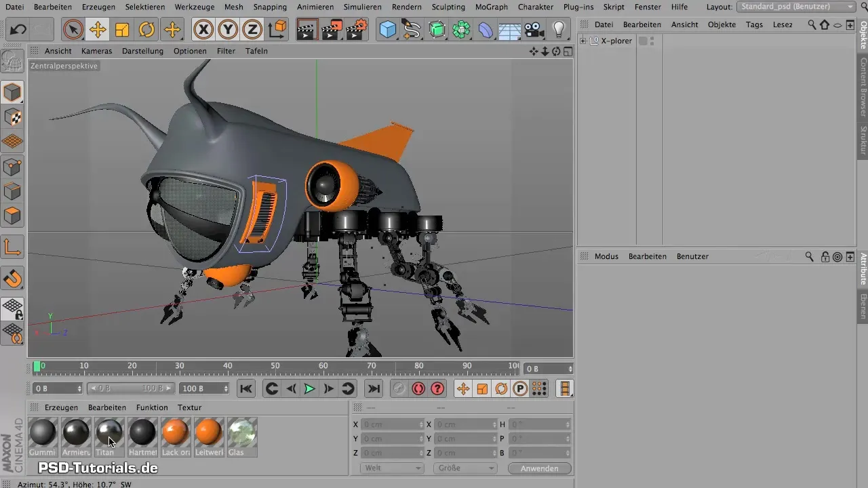Switch to texture mode checkered cube
This screenshot has height=488, width=868.
[x=13, y=117]
